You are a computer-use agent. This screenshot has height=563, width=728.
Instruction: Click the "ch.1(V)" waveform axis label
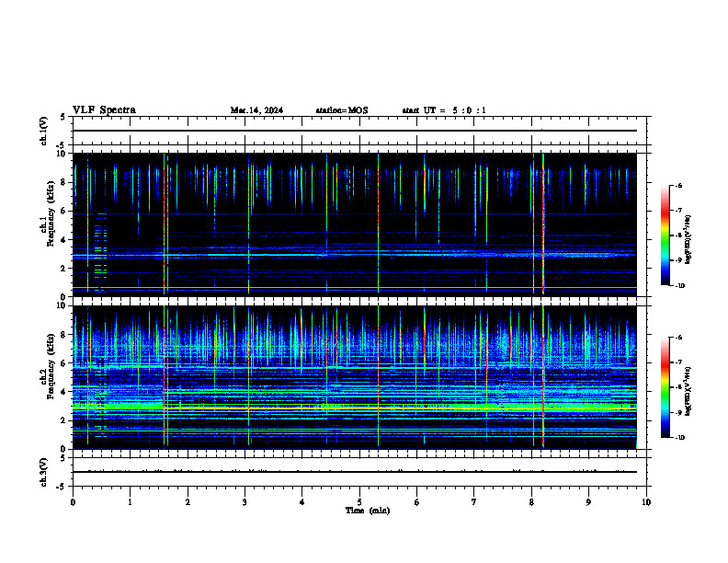click(x=43, y=131)
